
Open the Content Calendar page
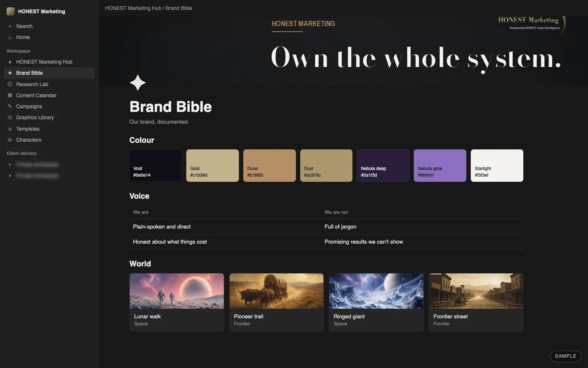tap(49, 95)
